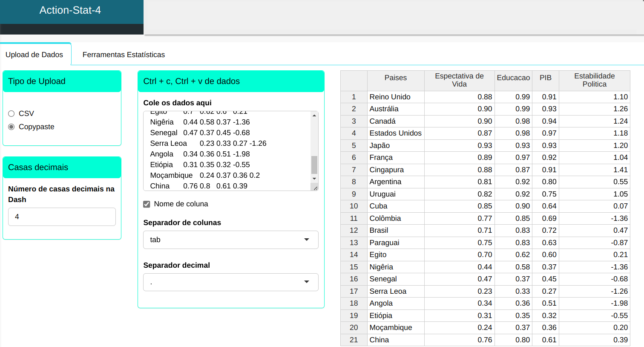
Task: Click row header number 5
Action: (x=354, y=145)
